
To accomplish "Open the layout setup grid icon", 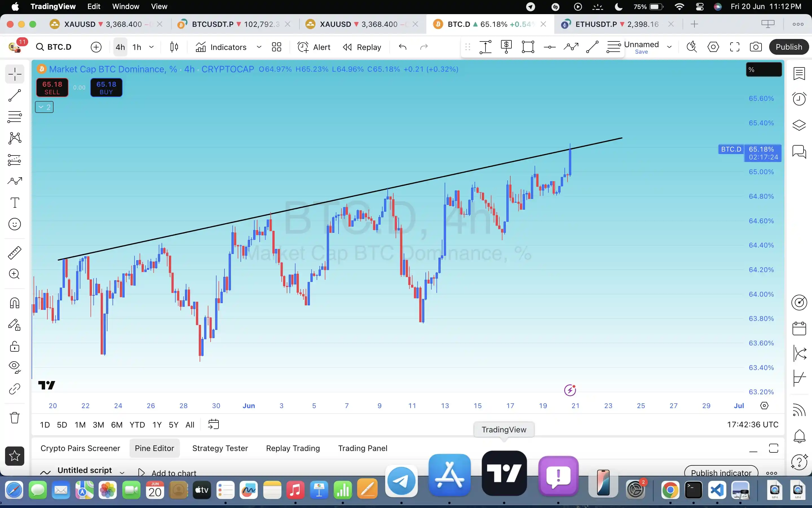I will click(277, 47).
